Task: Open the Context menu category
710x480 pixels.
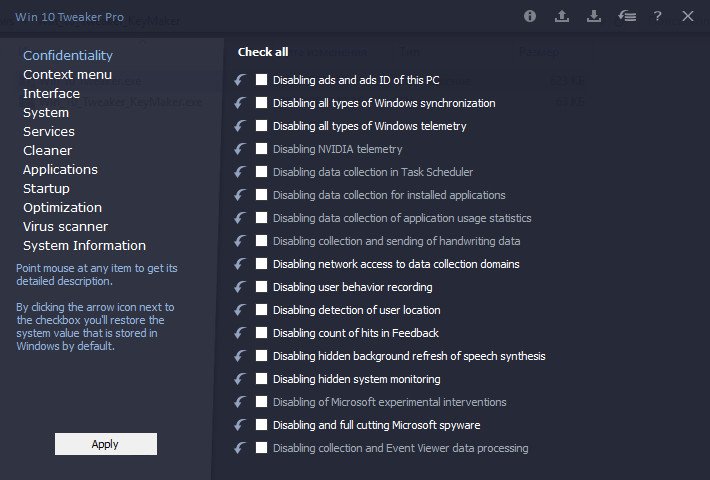Action: click(x=67, y=74)
